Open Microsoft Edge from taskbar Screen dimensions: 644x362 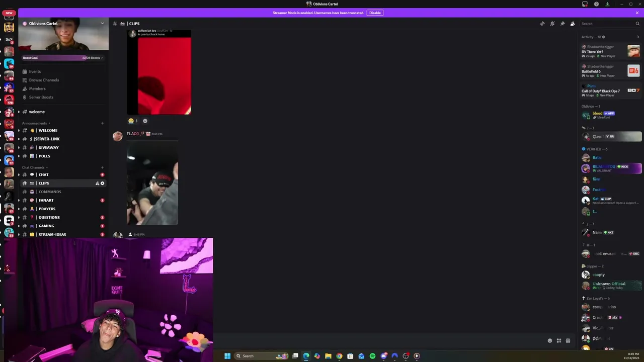[306, 356]
